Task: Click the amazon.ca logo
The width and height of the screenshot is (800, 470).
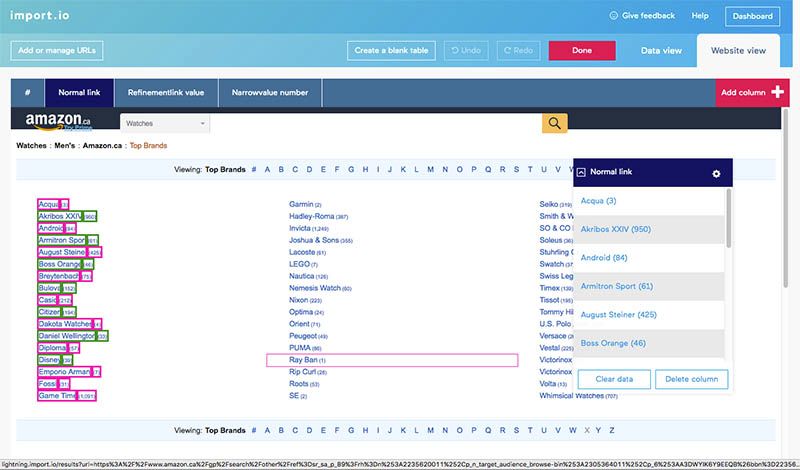Action: [58, 121]
